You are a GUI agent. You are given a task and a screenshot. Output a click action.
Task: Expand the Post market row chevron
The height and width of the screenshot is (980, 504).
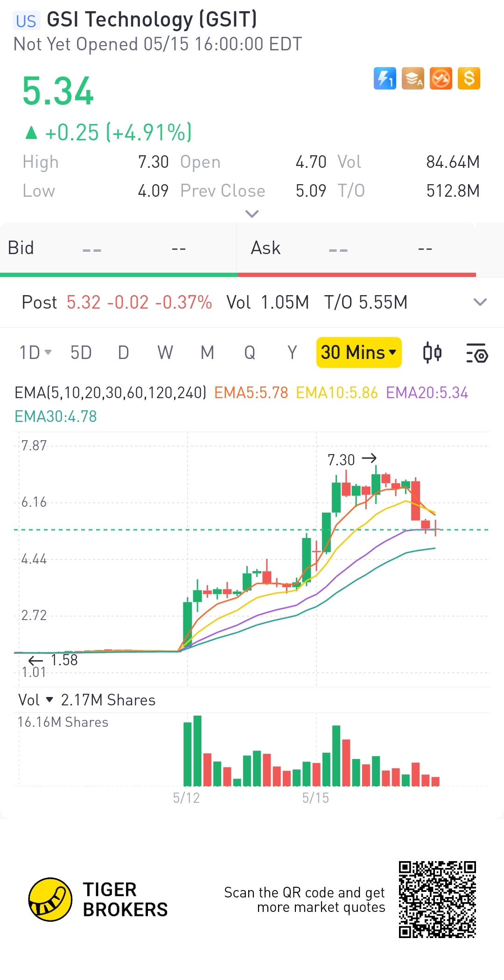(x=480, y=302)
